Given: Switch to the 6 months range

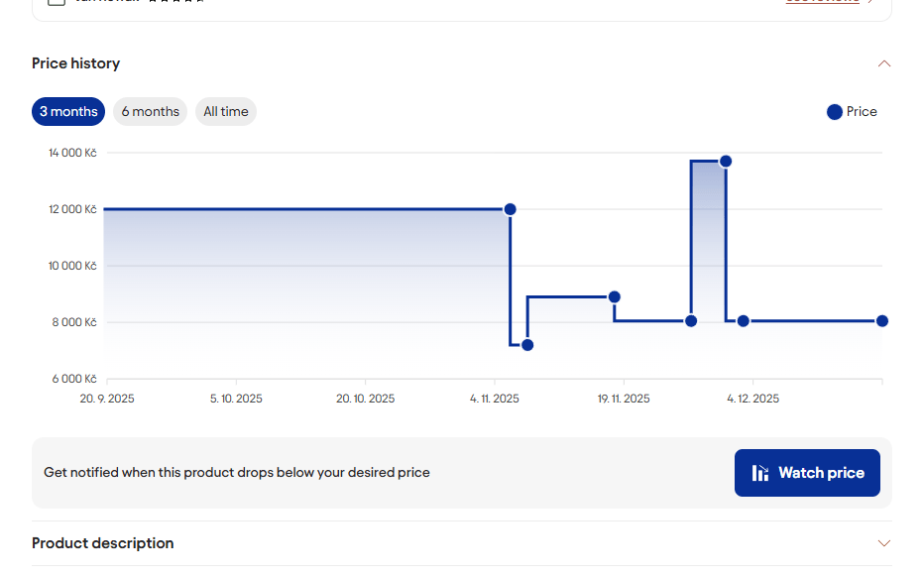Looking at the screenshot, I should (150, 112).
